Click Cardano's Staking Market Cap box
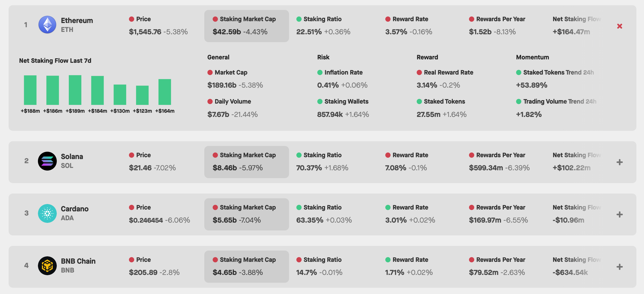Screen dimensions: 644x294 point(246,214)
